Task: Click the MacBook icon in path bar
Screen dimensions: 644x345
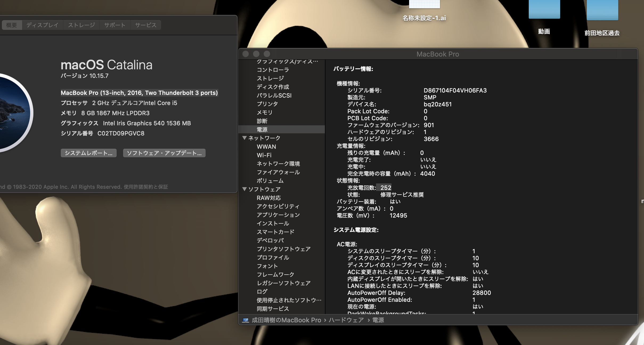Action: (245, 320)
